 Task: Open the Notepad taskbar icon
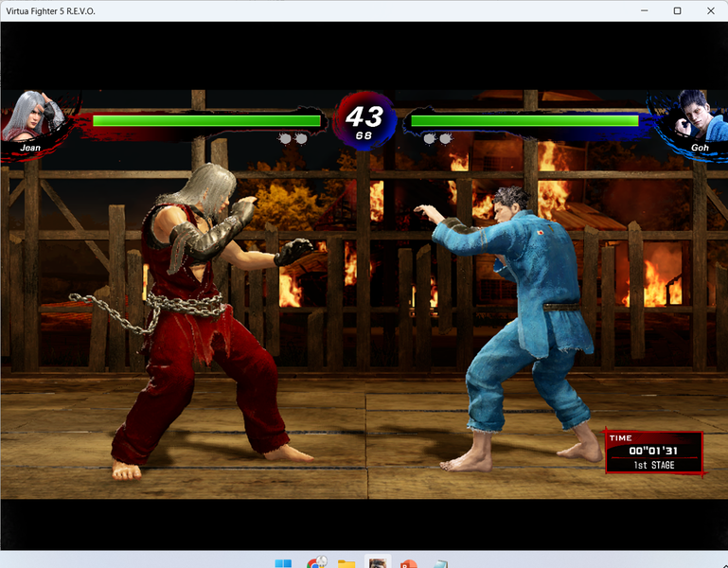(x=439, y=564)
